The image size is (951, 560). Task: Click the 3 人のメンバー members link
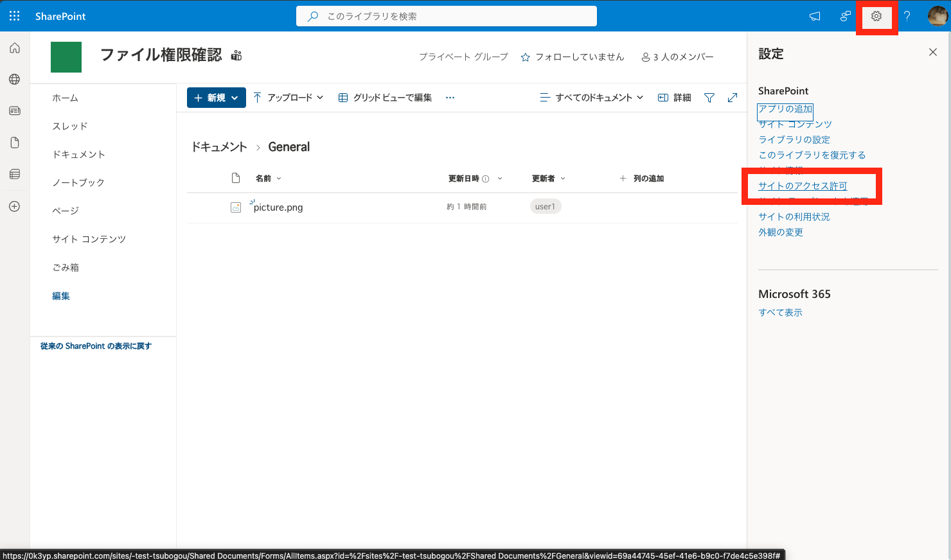coord(677,57)
